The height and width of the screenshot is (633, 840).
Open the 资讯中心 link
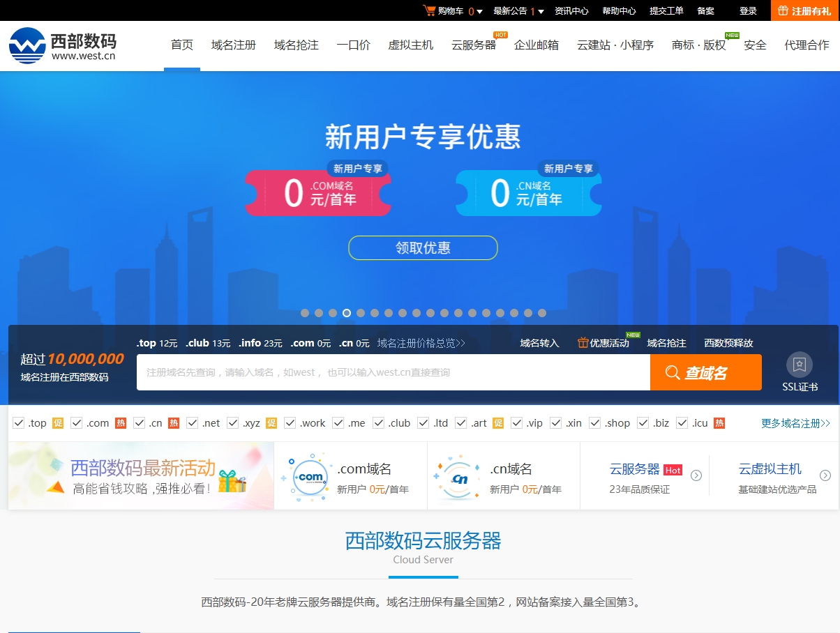pos(571,10)
